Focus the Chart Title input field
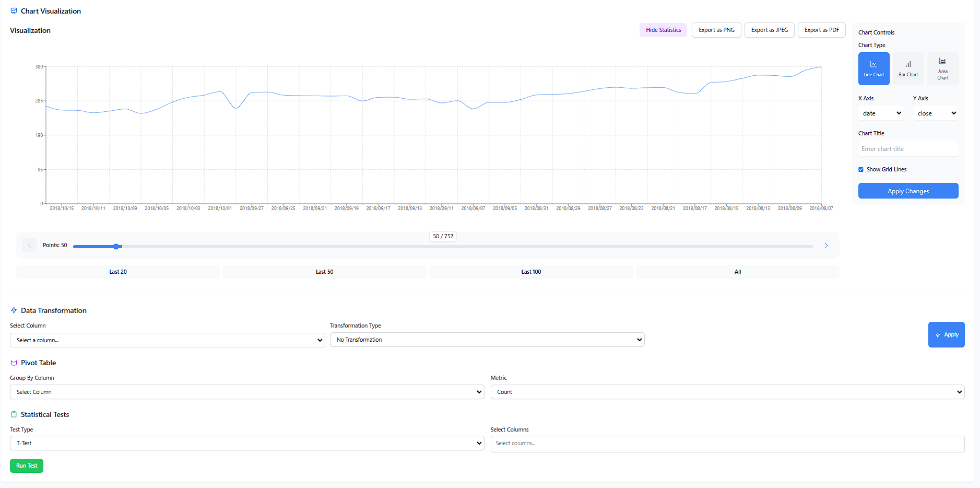980x488 pixels. (908, 149)
